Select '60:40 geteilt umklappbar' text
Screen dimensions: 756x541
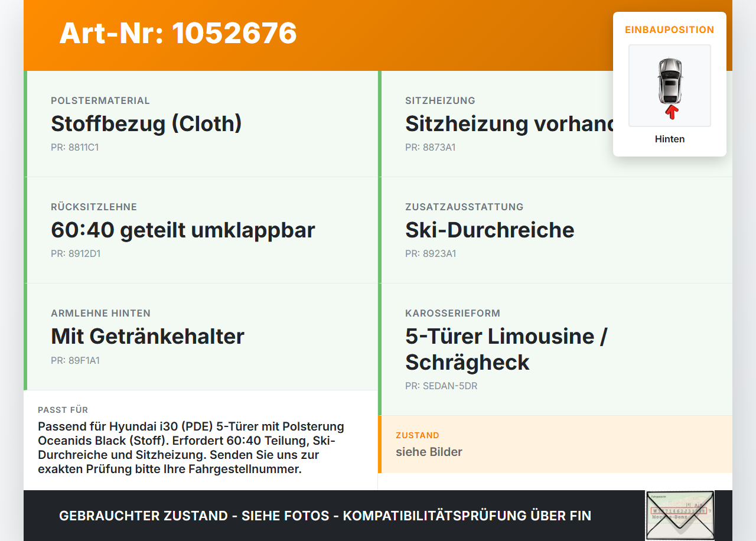183,230
